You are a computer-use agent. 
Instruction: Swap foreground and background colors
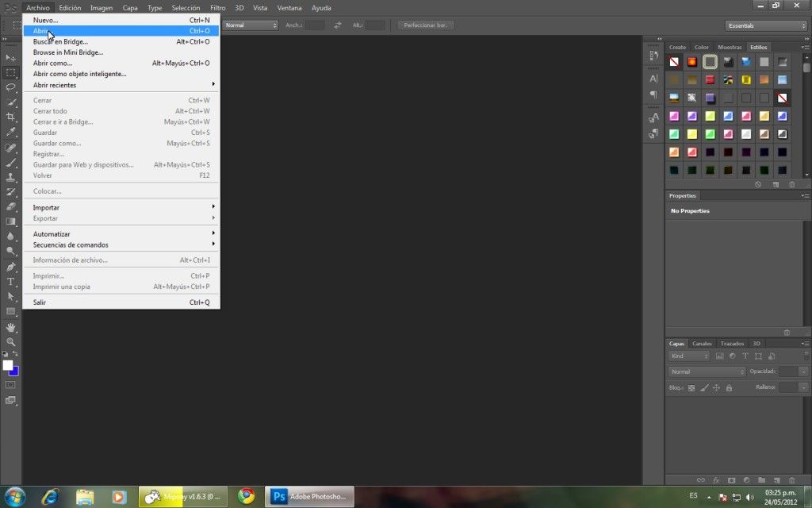tap(16, 354)
